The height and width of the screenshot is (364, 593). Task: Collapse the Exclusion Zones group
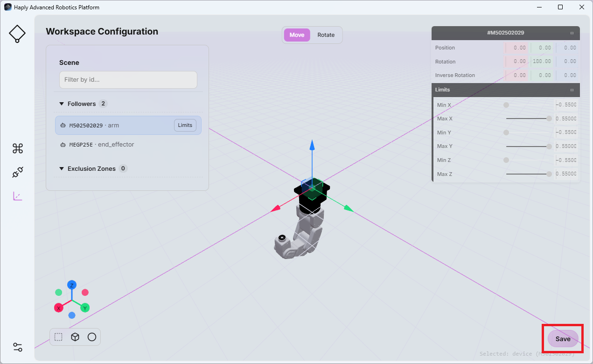(62, 168)
